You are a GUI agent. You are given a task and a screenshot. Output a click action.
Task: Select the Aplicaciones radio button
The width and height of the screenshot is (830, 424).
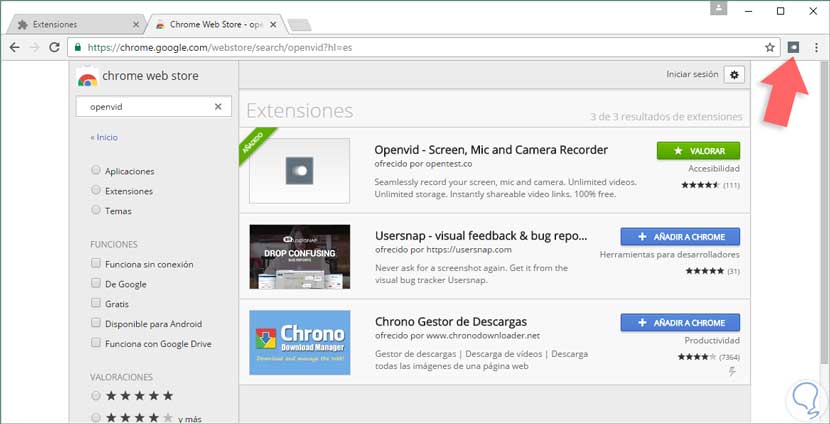click(x=96, y=170)
